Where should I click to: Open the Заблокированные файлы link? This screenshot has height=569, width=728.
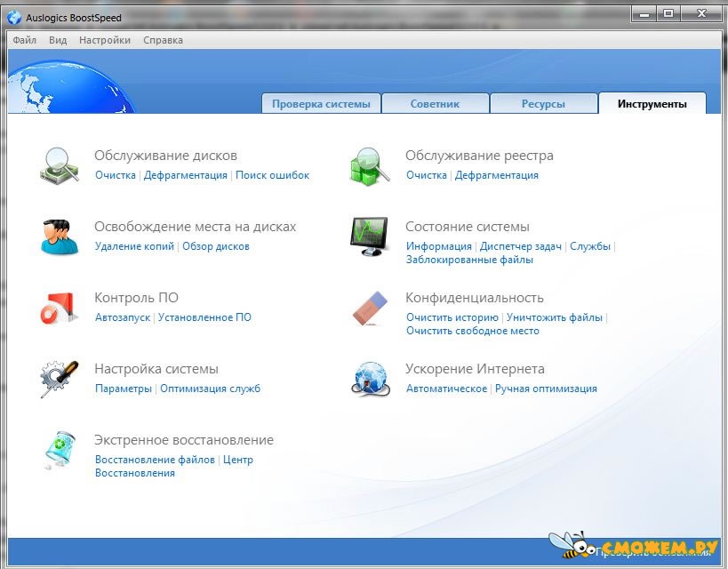pyautogui.click(x=470, y=260)
